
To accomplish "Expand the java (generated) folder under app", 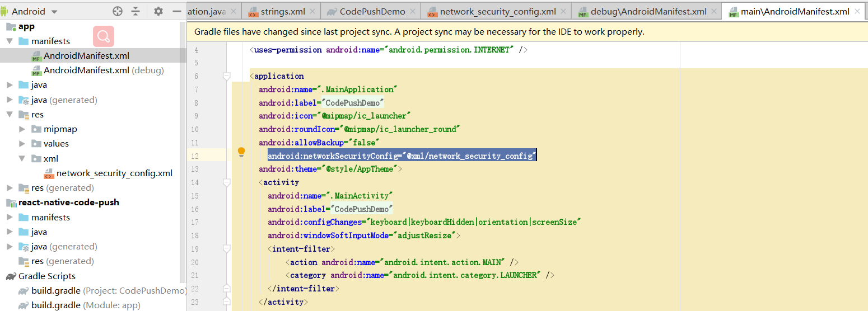I will pyautogui.click(x=10, y=100).
